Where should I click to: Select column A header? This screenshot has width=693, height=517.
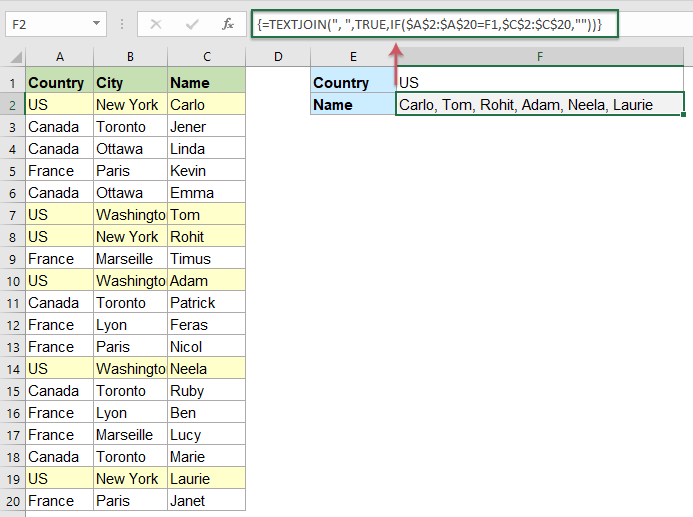(x=60, y=57)
